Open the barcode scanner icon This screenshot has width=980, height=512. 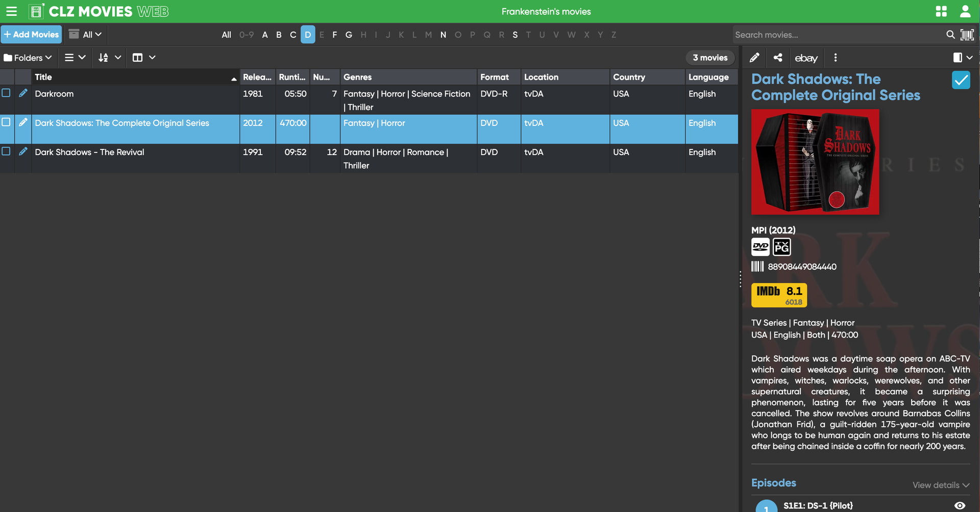[967, 35]
